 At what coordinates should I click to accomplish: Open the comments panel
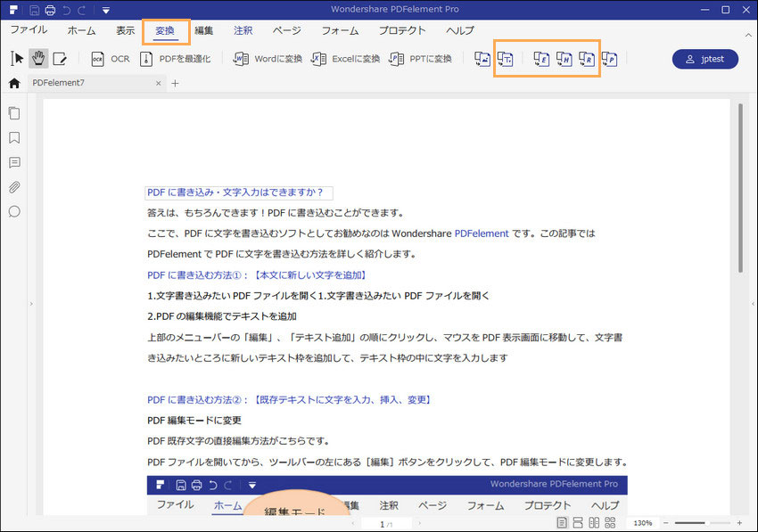click(x=14, y=162)
